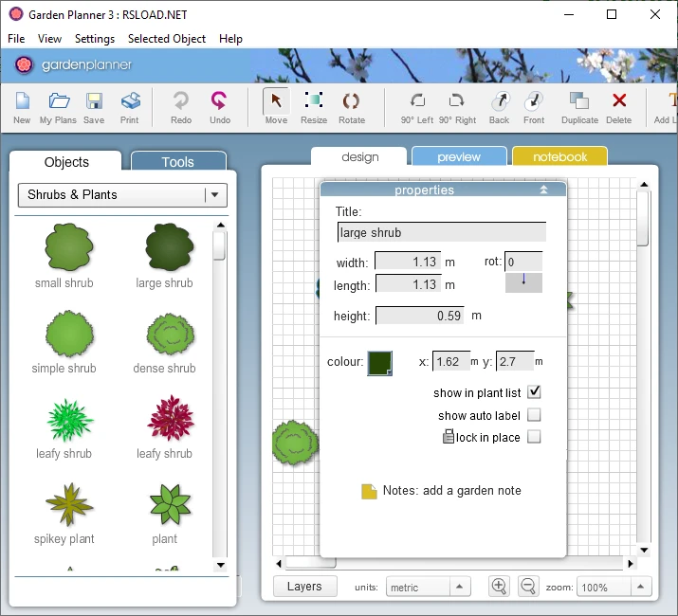678x616 pixels.
Task: Click the Duplicate toolbar icon
Action: 579,101
